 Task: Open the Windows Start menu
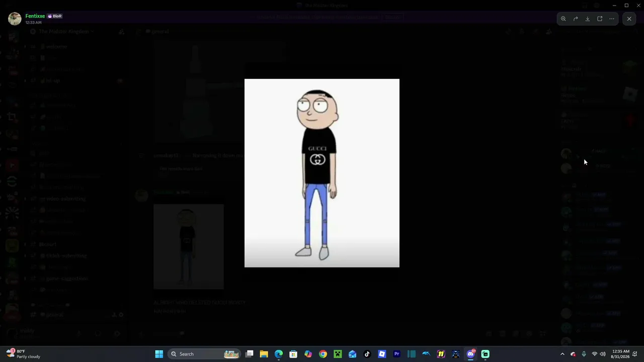(x=159, y=354)
